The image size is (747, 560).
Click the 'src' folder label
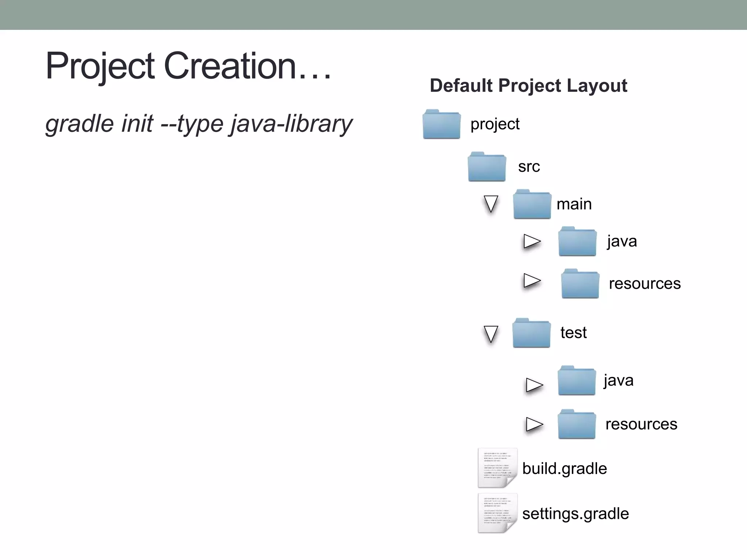[x=529, y=167]
